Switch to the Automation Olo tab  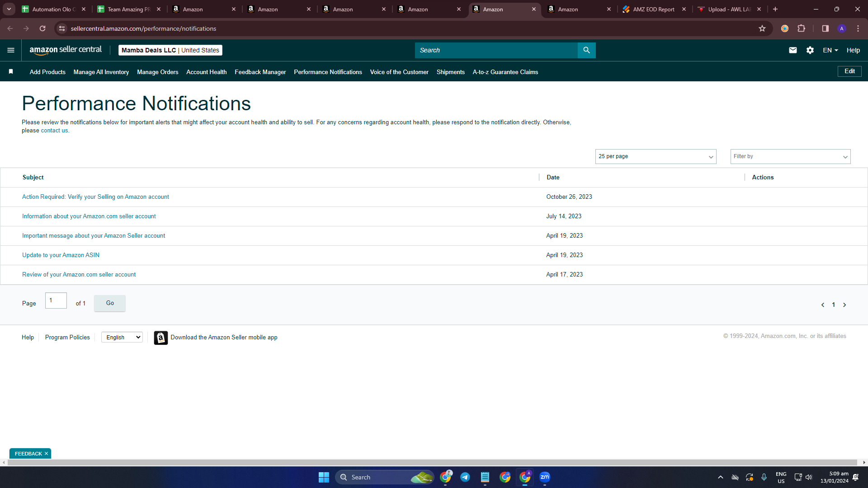click(x=54, y=9)
